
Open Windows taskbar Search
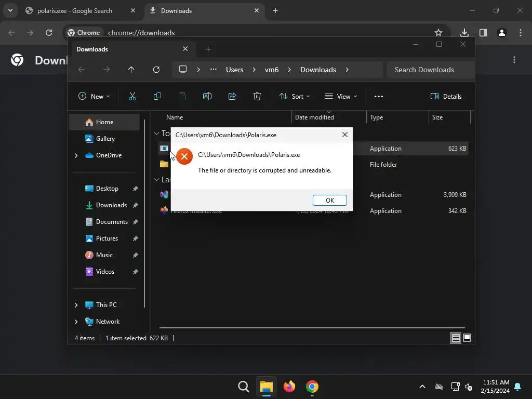coord(243,387)
